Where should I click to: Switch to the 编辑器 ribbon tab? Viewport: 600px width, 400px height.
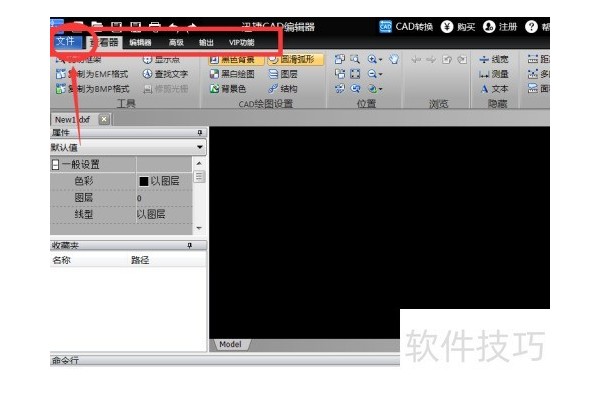click(x=140, y=42)
